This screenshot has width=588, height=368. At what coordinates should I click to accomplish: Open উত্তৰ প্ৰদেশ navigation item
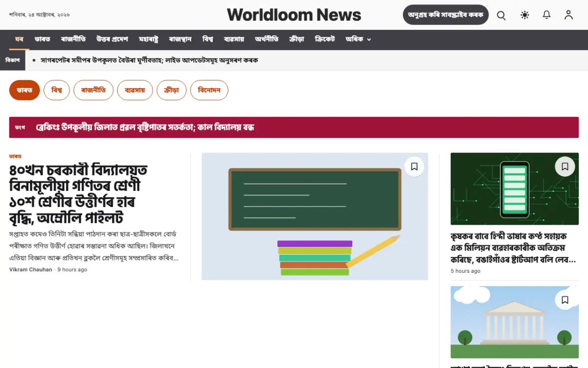112,39
